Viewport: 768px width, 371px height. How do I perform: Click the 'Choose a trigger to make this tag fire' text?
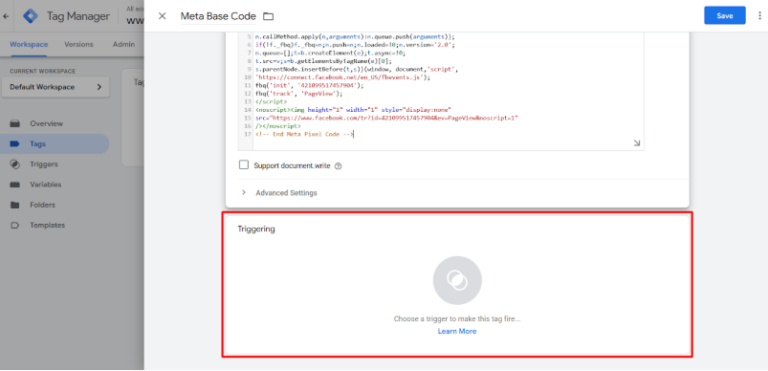457,319
